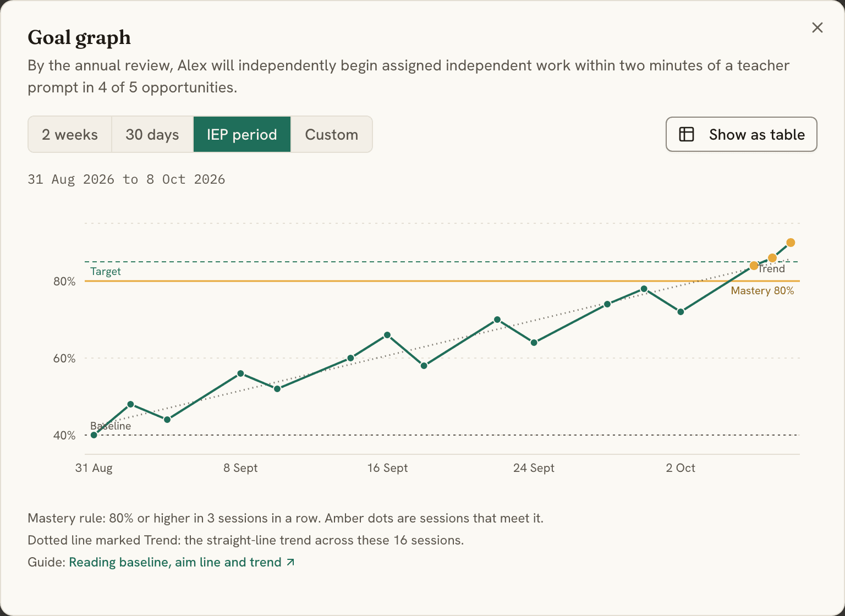845x616 pixels.
Task: Select the 2 weeks range
Action: point(70,134)
